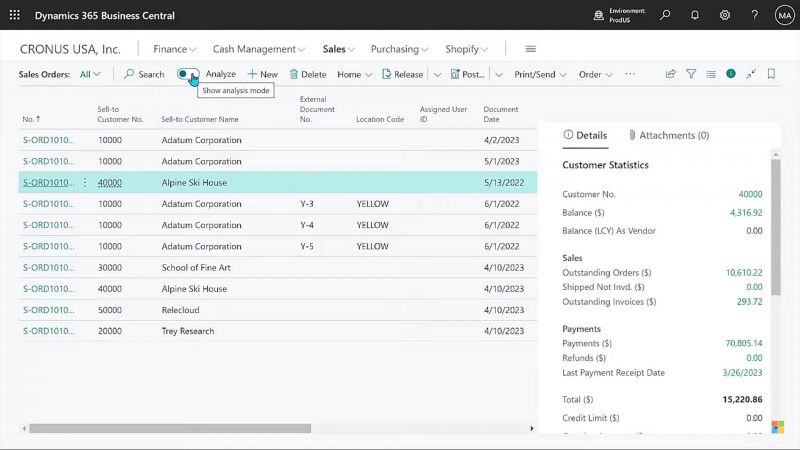The width and height of the screenshot is (800, 450).
Task: Select the Y-3 external document cell
Action: (307, 204)
